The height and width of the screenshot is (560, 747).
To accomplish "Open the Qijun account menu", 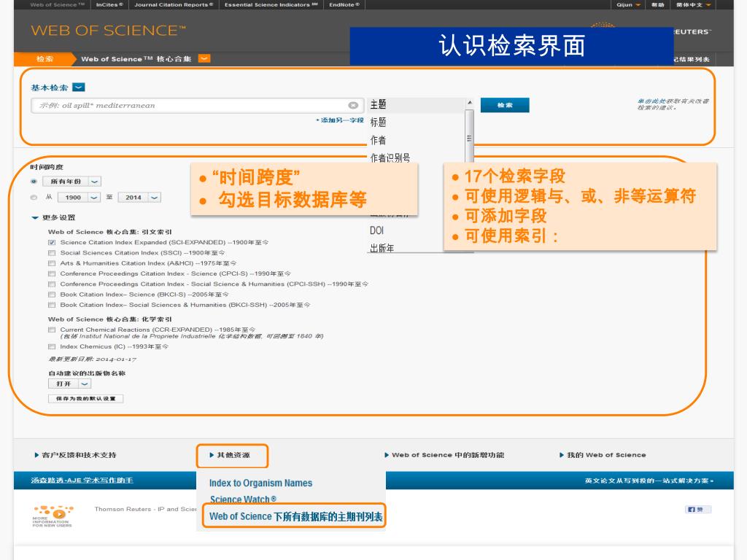I will [x=628, y=5].
